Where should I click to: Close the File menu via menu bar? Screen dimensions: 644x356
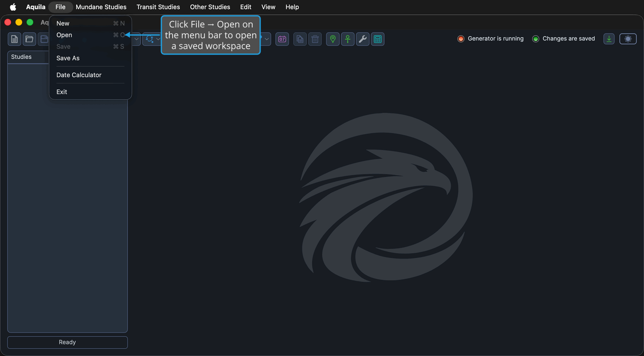point(60,7)
